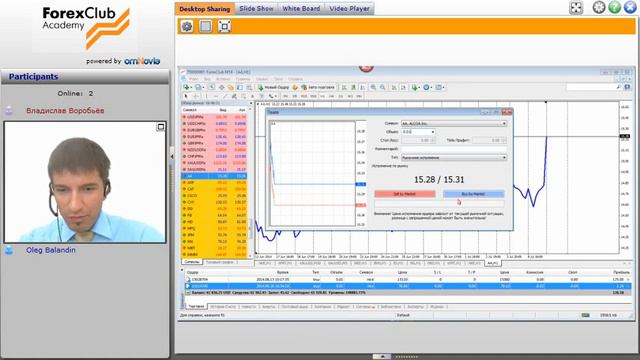This screenshot has width=640, height=360.
Task: Click the Take Profit value stepper
Action: (503, 140)
